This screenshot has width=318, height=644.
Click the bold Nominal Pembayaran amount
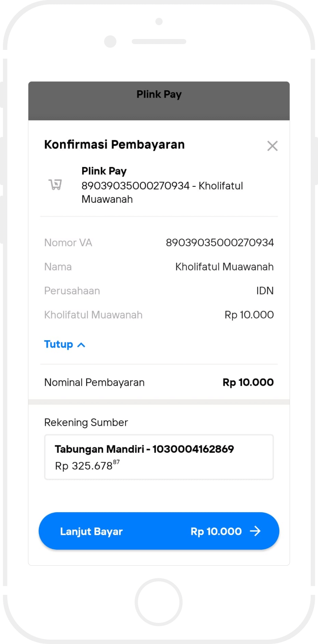pos(248,382)
